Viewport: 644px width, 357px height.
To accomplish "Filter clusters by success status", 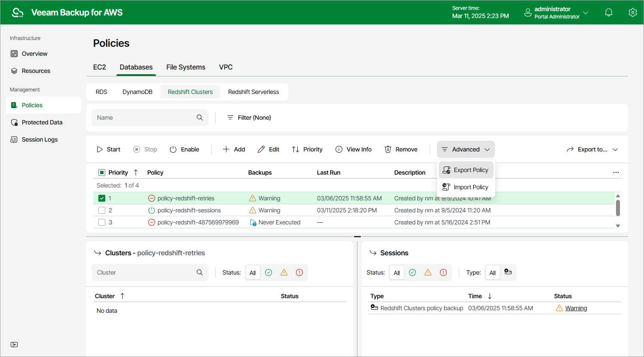I will pyautogui.click(x=269, y=272).
